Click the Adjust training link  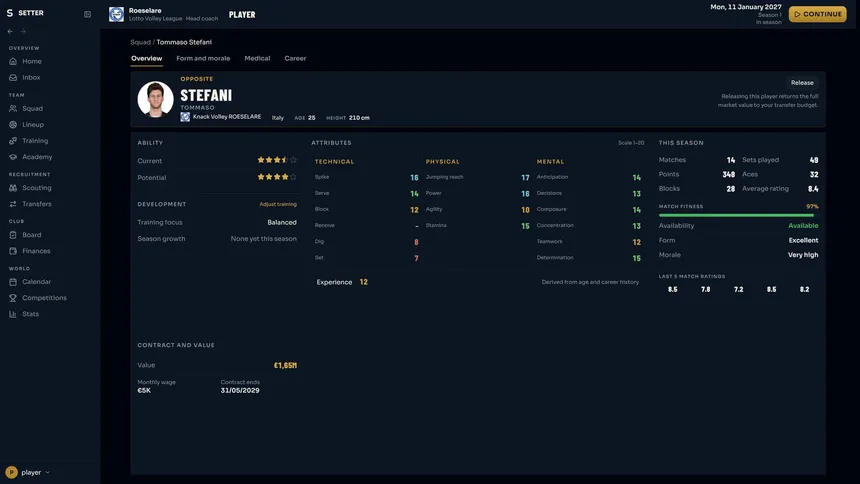point(278,204)
